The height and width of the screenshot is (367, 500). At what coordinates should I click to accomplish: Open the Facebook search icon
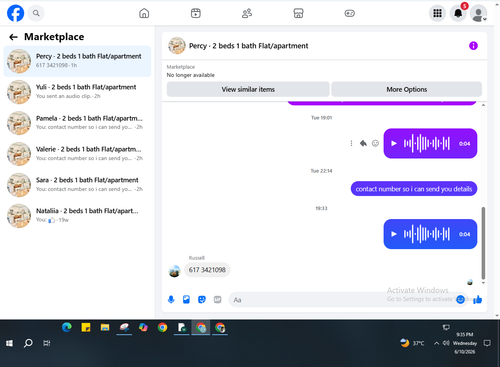[x=36, y=13]
